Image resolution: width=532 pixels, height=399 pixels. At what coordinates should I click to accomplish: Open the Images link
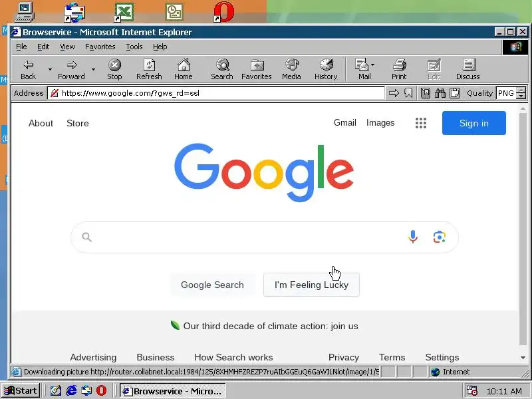380,122
